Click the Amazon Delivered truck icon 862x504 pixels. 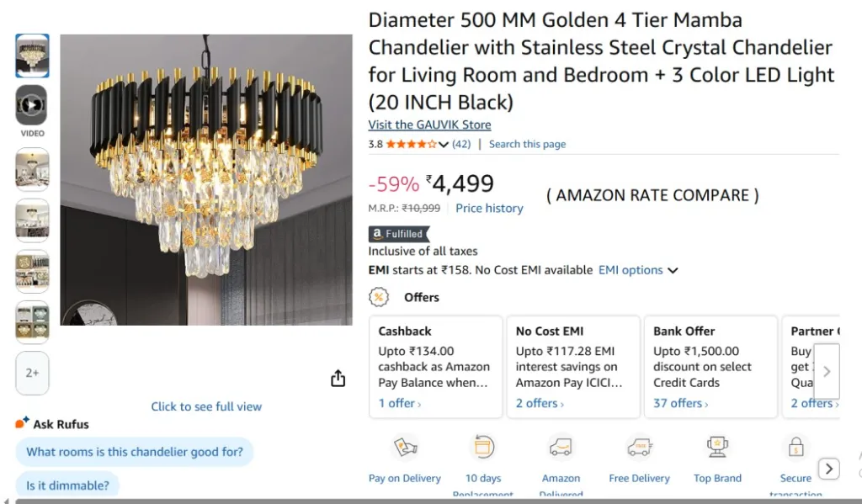(561, 448)
